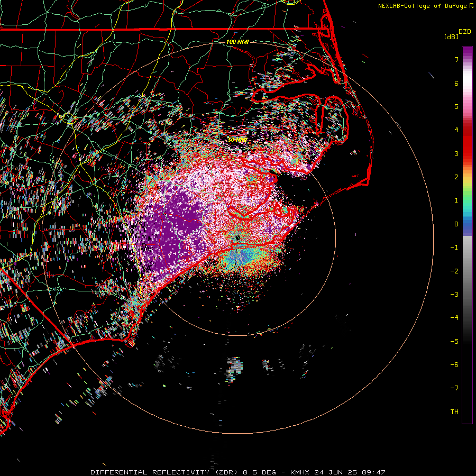Click the positive 5 scale label
The image size is (476, 476).
[x=456, y=106]
